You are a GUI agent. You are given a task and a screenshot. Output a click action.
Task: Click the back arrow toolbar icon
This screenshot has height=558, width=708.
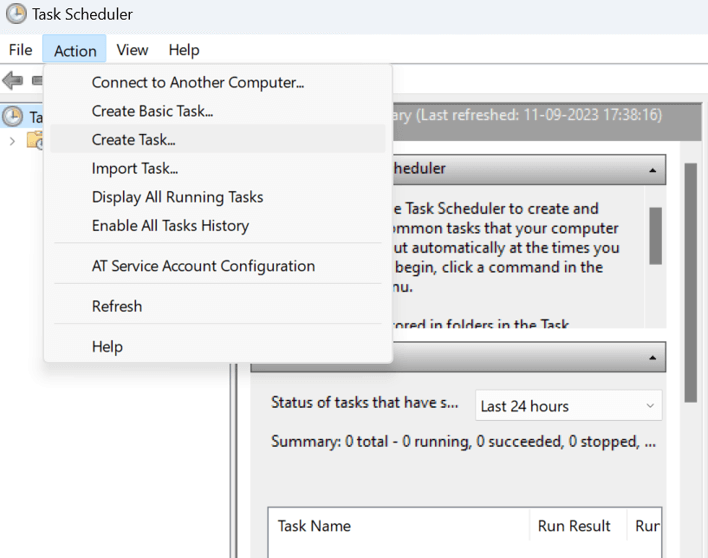coord(13,81)
